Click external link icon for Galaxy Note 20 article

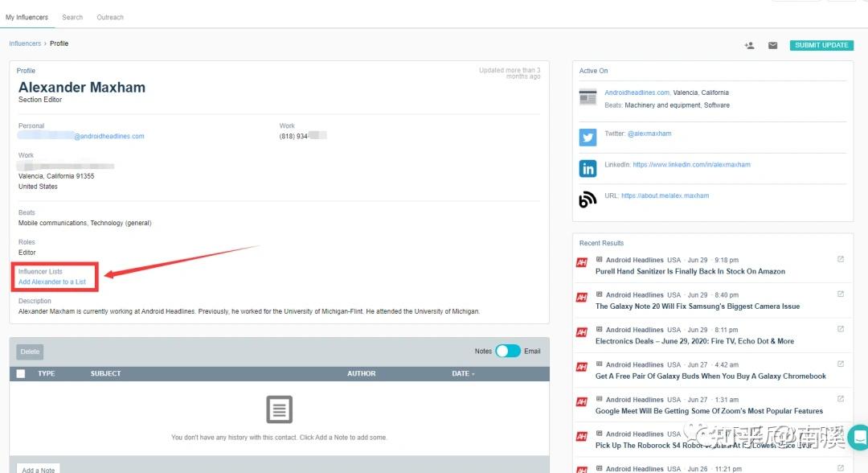(841, 294)
